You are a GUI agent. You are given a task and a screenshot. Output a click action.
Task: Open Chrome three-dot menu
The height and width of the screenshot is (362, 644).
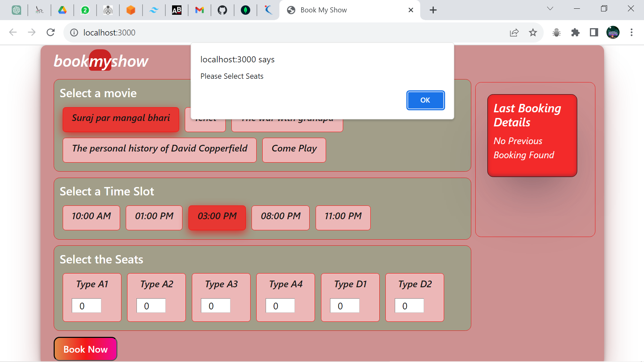(632, 33)
